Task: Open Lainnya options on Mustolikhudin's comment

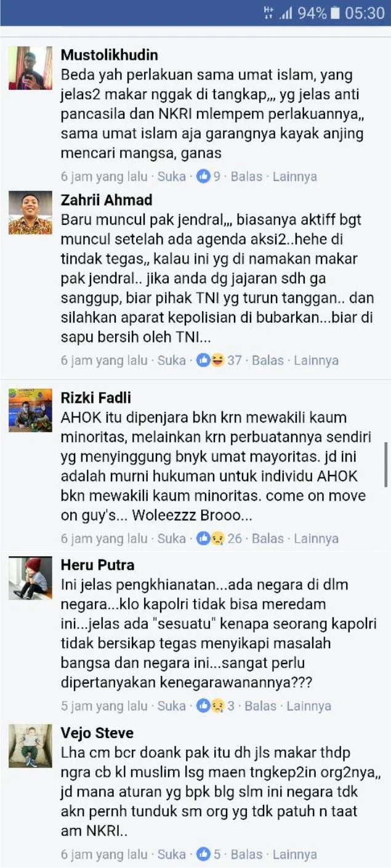Action: 295,177
